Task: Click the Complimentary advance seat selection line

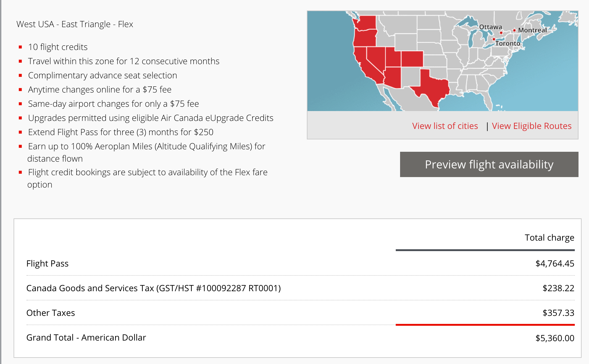Action: point(102,75)
